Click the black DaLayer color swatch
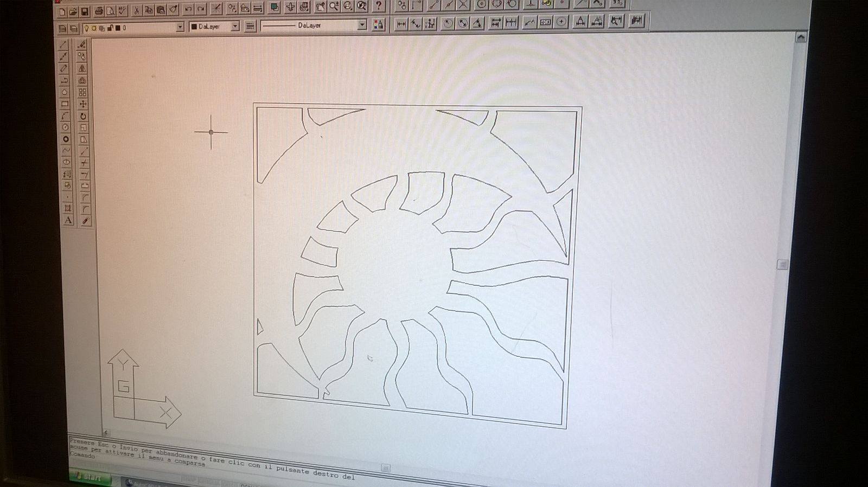 click(194, 27)
